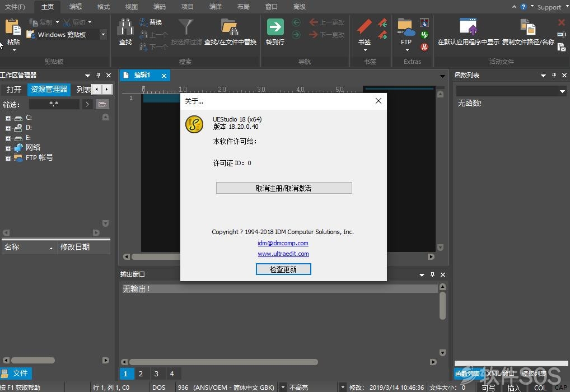Switch to the View ribbon tab
Image resolution: width=570 pixels, height=392 pixels.
(x=131, y=7)
